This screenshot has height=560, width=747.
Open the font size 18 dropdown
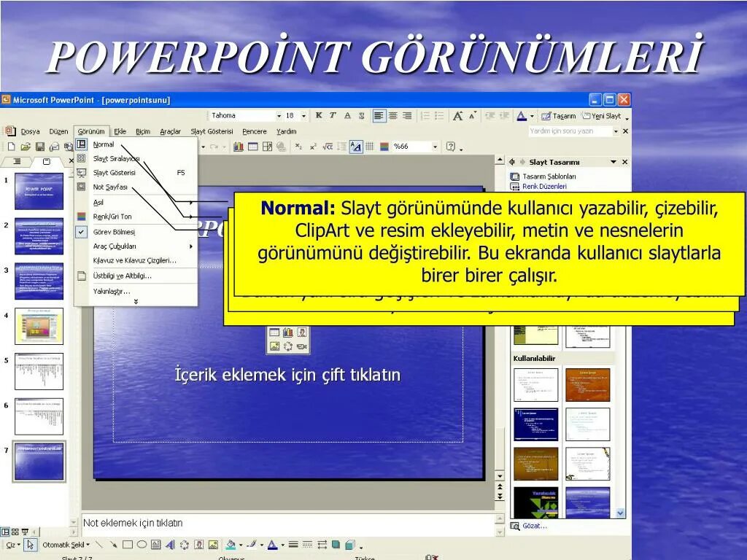[x=303, y=116]
